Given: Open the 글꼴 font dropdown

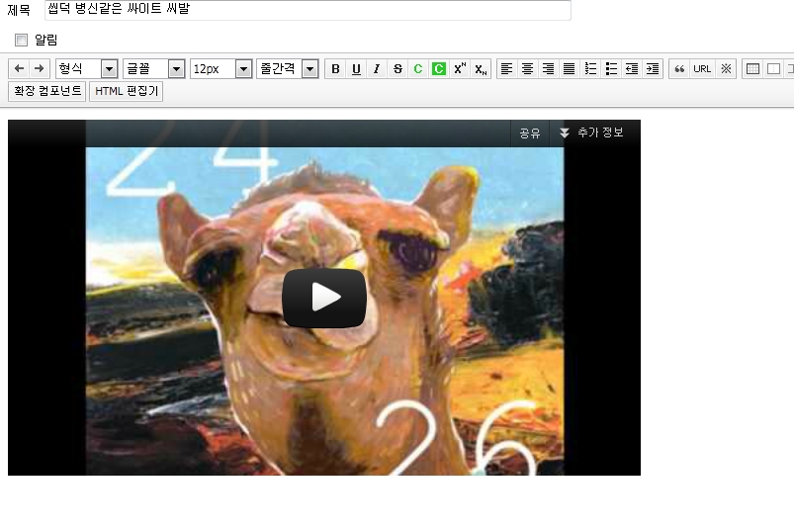Looking at the screenshot, I should (x=153, y=69).
